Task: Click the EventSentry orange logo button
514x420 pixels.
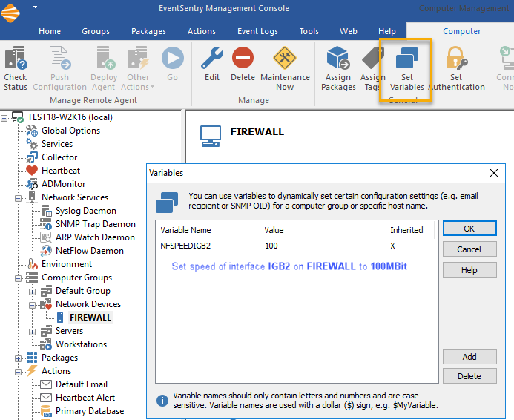Action: point(10,13)
